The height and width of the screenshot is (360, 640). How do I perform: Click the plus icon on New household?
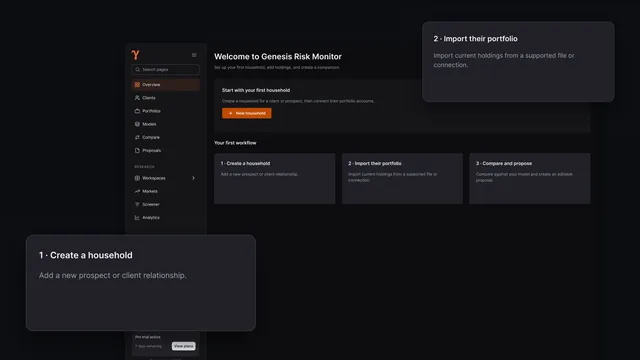point(230,113)
